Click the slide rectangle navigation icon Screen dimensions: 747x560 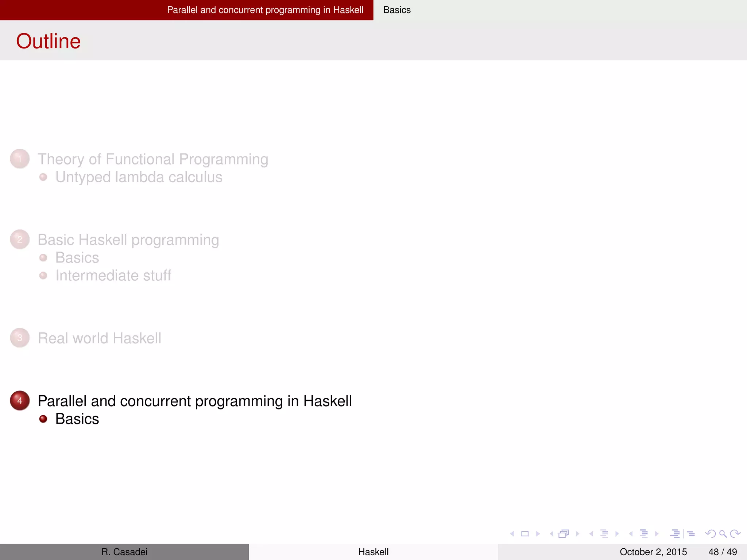525,534
